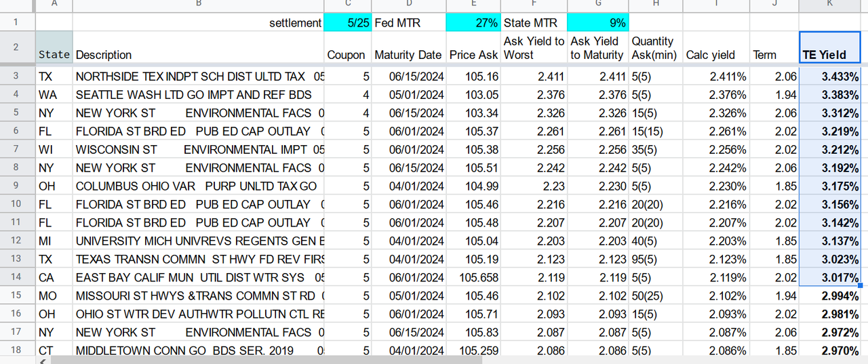Screen dimensions: 868x364
Task: Select the WA state cell
Action: (x=54, y=95)
